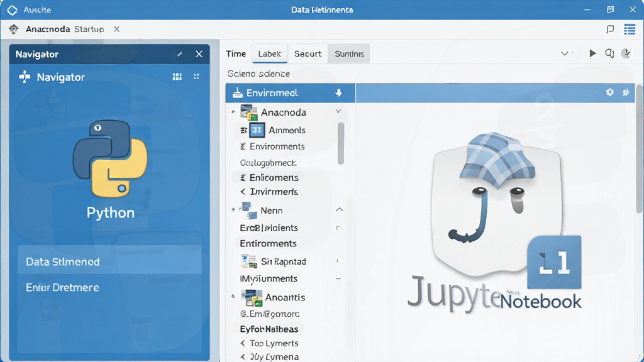644x362 pixels.
Task: Click the search magnifier icon in toolbar
Action: (x=609, y=53)
